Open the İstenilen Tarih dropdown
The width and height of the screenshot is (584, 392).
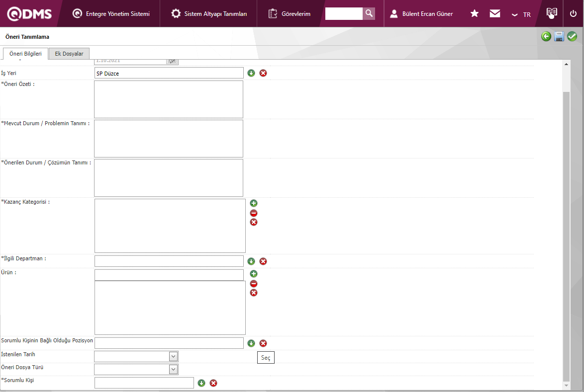(x=173, y=356)
